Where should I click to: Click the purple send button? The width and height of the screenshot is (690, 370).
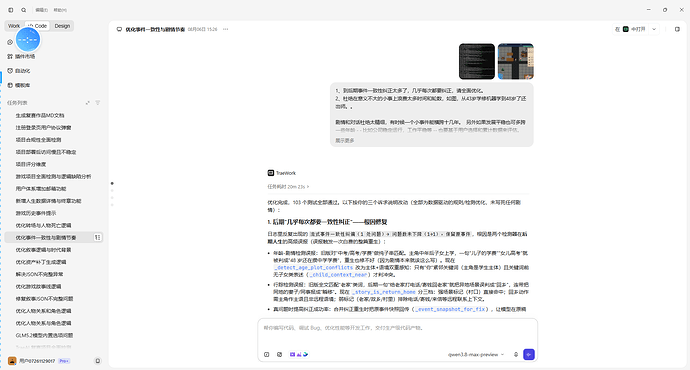(529, 354)
